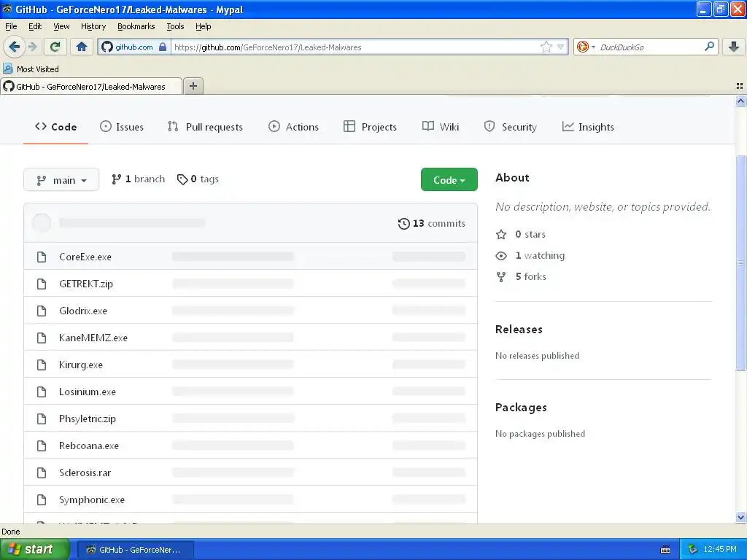Open the browser home page icon

[x=82, y=47]
